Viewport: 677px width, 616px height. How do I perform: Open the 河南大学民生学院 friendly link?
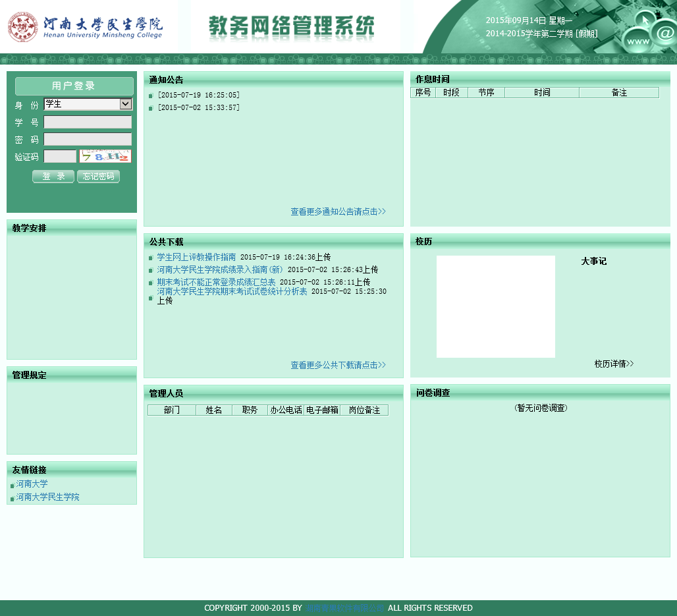click(x=47, y=497)
